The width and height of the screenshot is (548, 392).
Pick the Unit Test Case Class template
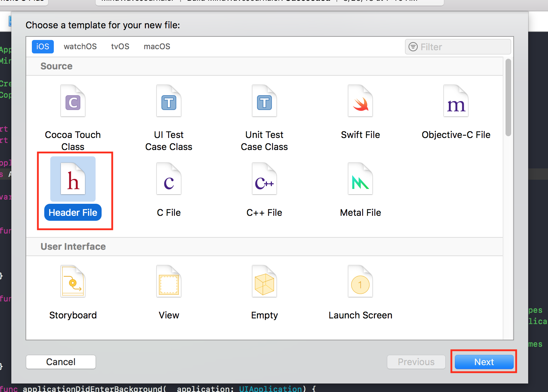264,101
